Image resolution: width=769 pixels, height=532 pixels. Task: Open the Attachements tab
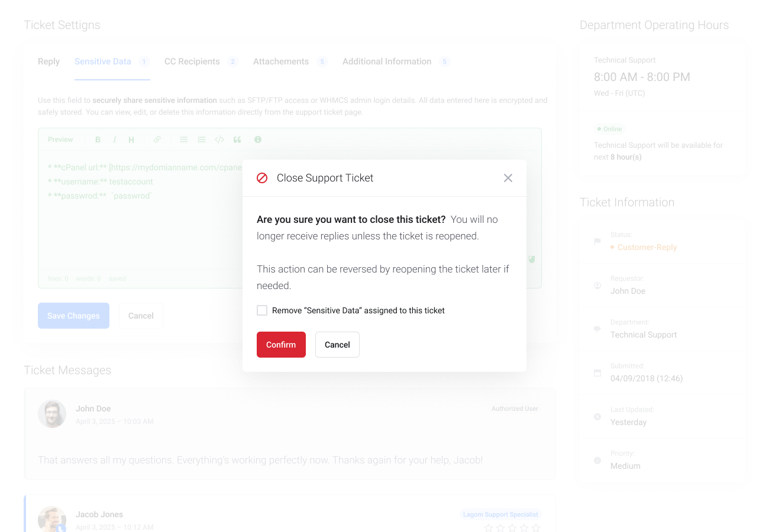(281, 61)
